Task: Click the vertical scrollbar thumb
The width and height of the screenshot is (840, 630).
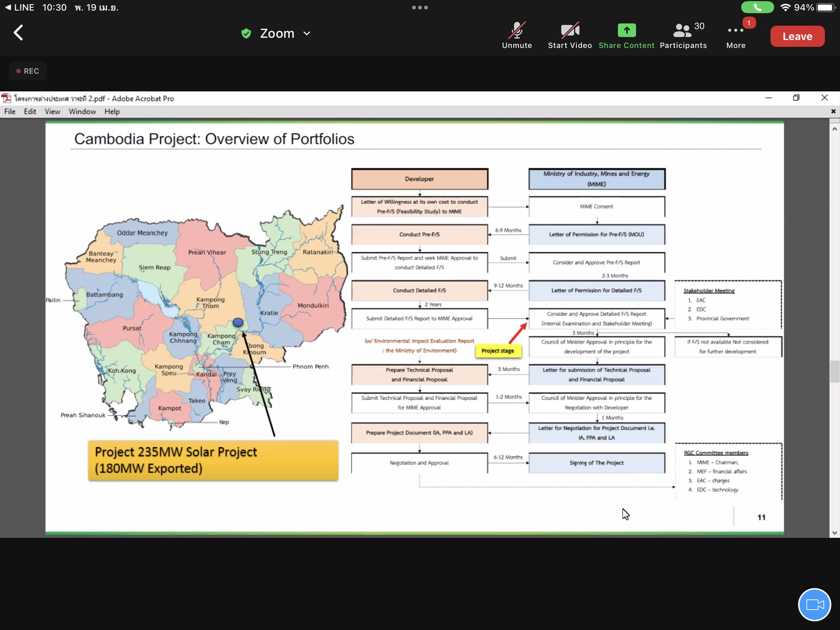Action: [834, 371]
